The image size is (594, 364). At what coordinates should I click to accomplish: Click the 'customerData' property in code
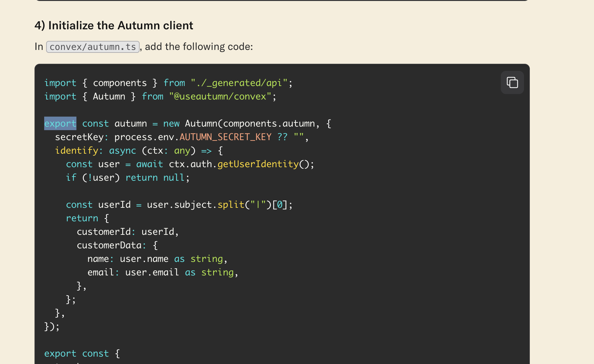pyautogui.click(x=109, y=245)
